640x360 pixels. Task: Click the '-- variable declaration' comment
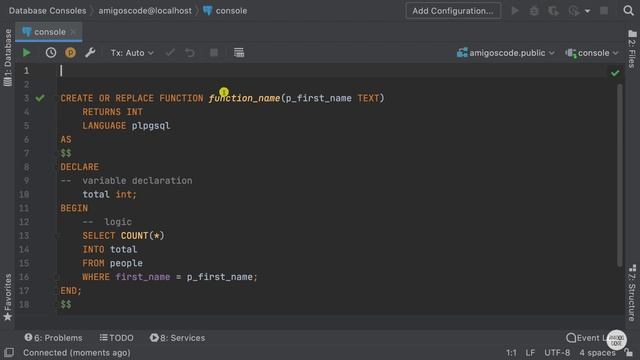126,181
